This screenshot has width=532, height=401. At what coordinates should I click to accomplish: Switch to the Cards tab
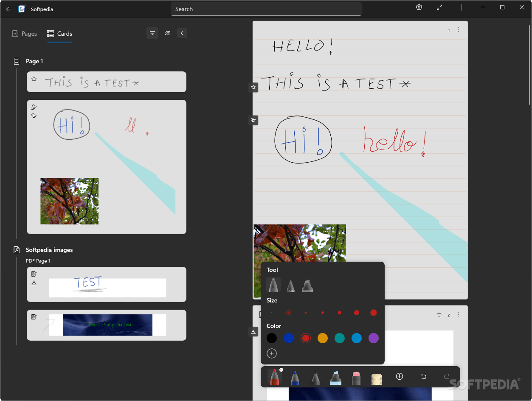click(x=59, y=33)
